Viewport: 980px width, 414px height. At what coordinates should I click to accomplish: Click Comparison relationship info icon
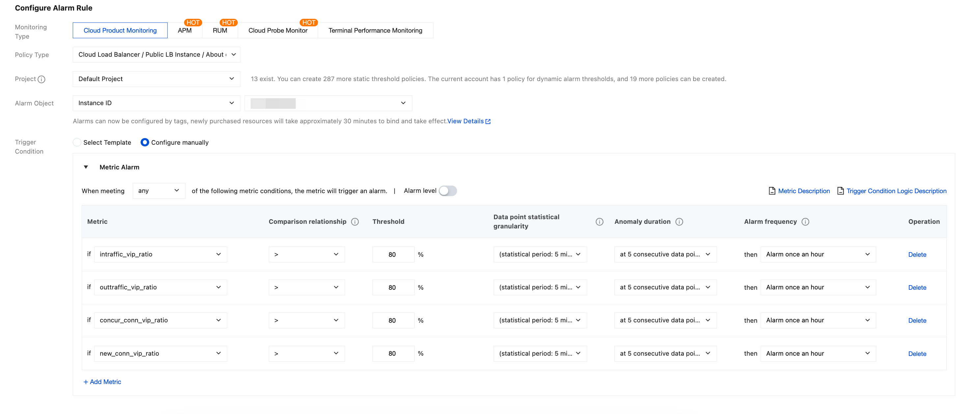coord(355,222)
